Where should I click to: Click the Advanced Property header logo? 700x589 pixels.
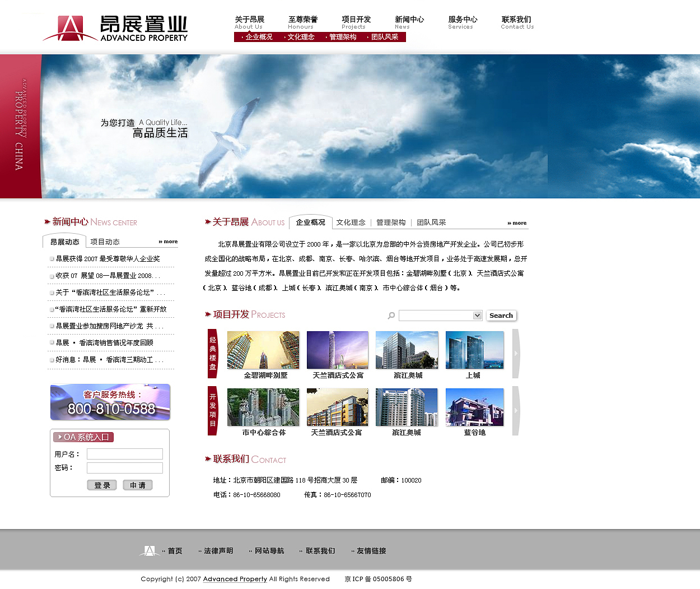pos(115,26)
